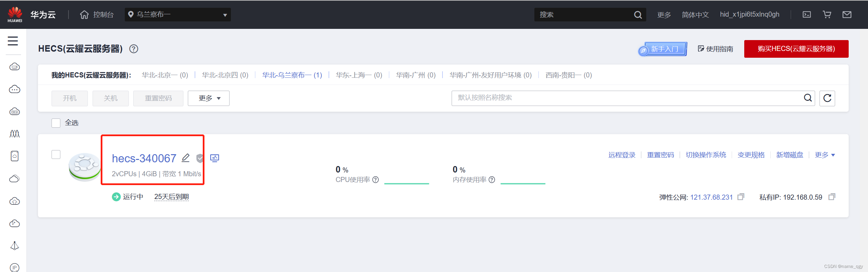
Task: Open the plain cloud sidebar icon
Action: (x=14, y=179)
